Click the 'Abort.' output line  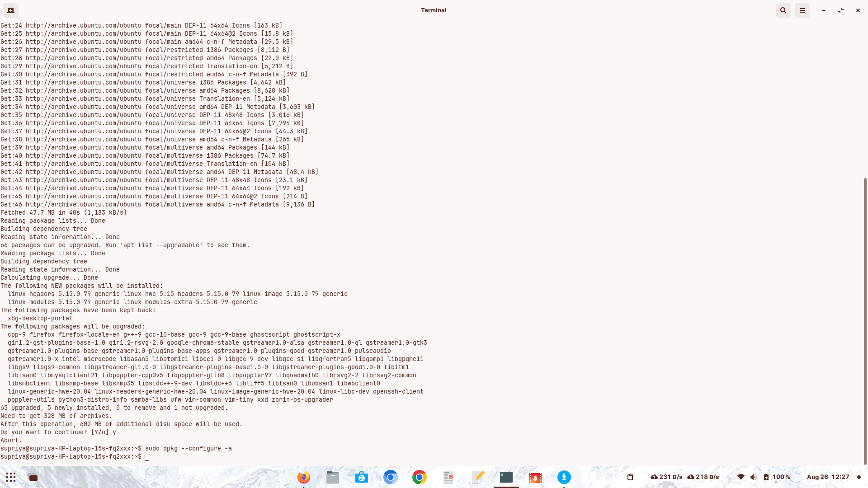pos(11,441)
